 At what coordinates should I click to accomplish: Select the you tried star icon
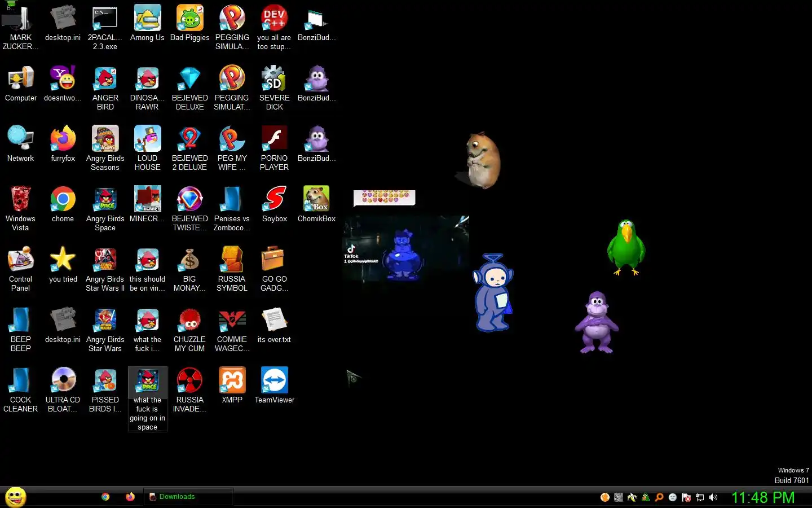tap(63, 265)
